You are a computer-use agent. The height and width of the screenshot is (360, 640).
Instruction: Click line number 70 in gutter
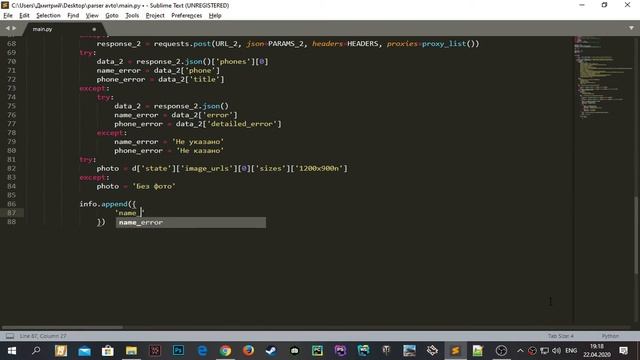(x=11, y=61)
